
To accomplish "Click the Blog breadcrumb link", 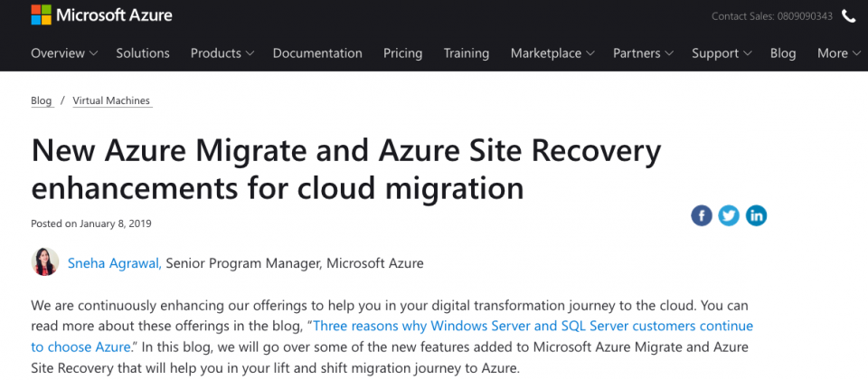I will [42, 100].
